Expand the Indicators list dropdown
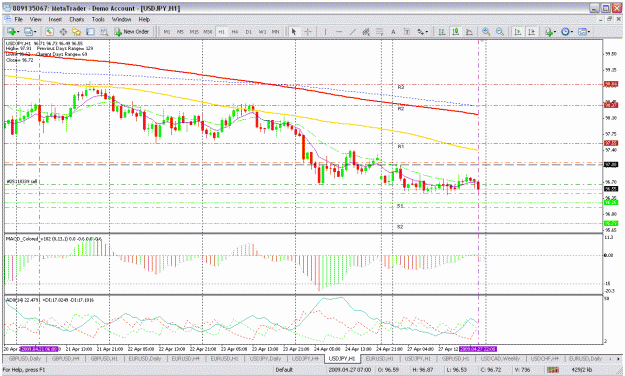This screenshot has width=625, height=376. point(555,32)
